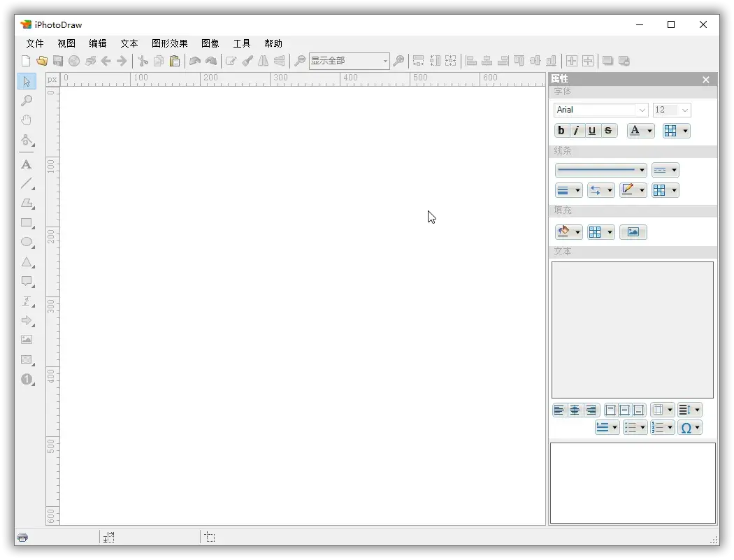Screen dimensions: 734x560
Task: Open the 图像 menu
Action: tap(210, 43)
